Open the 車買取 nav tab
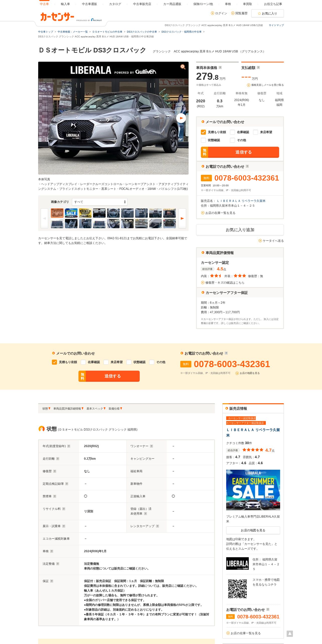The width and height of the screenshot is (322, 644). click(x=248, y=4)
